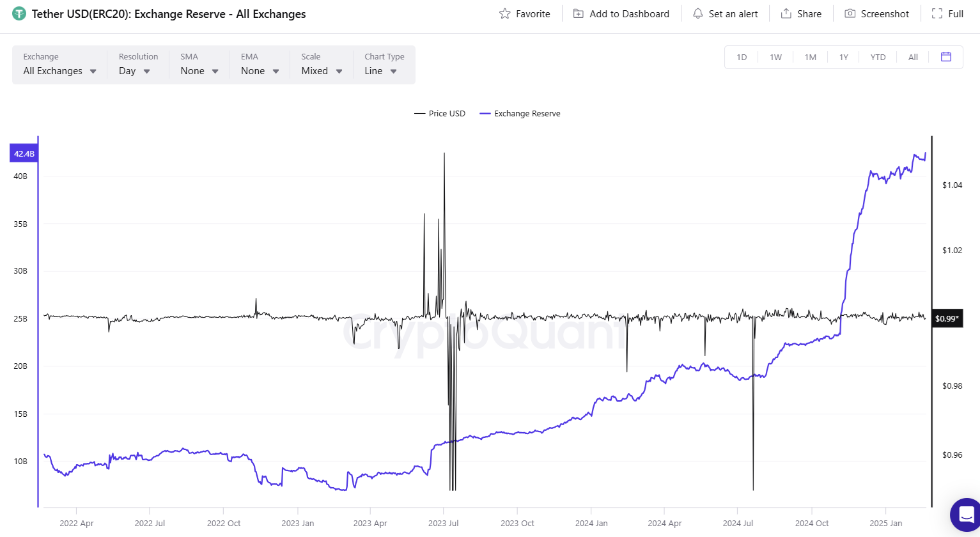Click the Set an alert bell icon
Screen dimensions: 980x537
pyautogui.click(x=697, y=13)
